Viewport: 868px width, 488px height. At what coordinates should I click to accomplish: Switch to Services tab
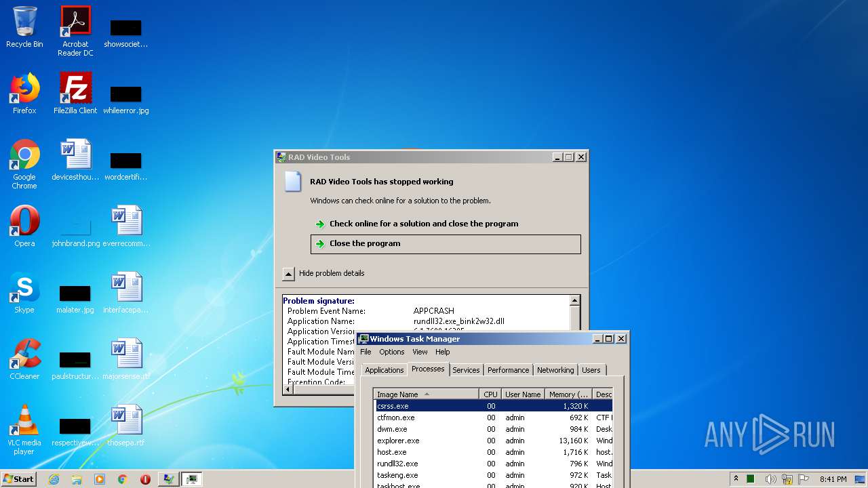(466, 370)
